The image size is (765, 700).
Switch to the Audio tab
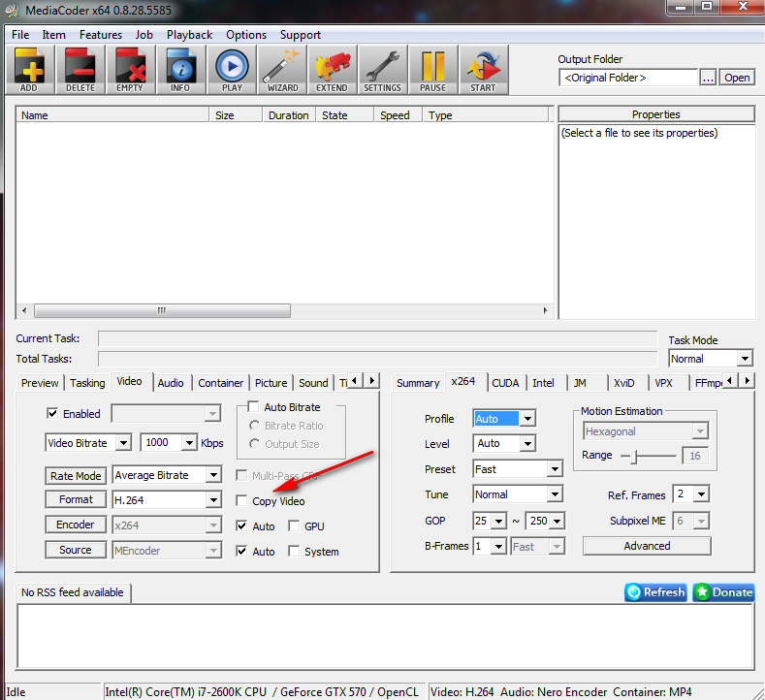pos(171,383)
